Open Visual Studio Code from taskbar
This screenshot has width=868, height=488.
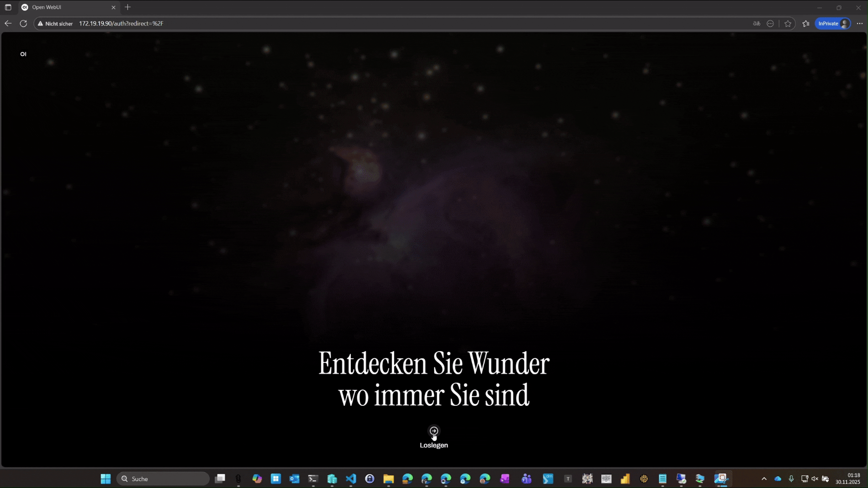click(351, 478)
